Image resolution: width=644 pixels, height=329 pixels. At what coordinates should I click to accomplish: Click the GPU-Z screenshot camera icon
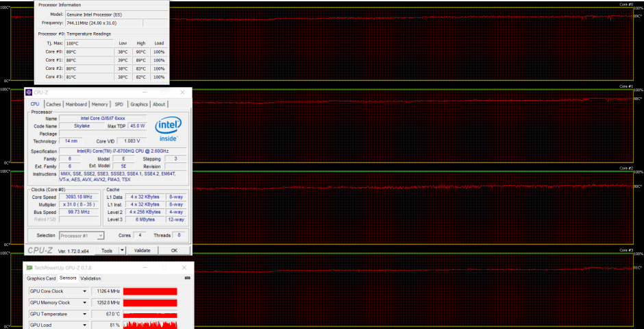pos(188,278)
